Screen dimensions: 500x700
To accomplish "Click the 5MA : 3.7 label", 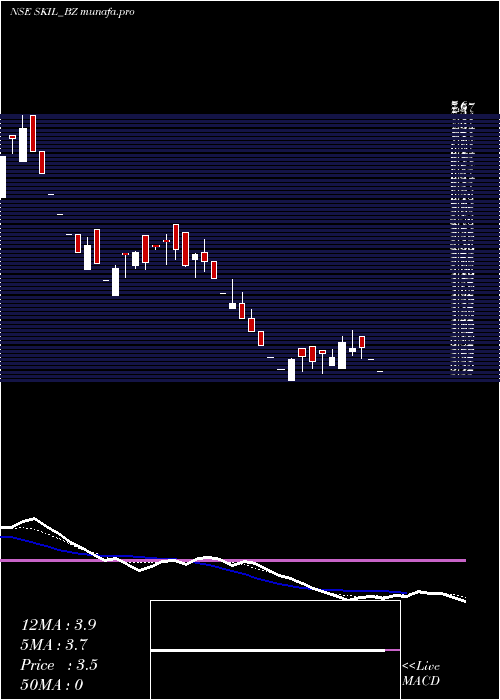I will coord(54,645).
